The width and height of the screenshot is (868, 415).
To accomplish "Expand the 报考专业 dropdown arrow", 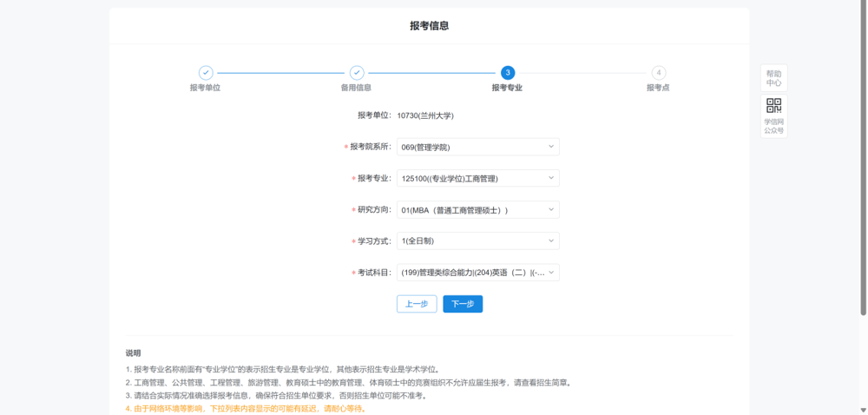I will pos(551,178).
